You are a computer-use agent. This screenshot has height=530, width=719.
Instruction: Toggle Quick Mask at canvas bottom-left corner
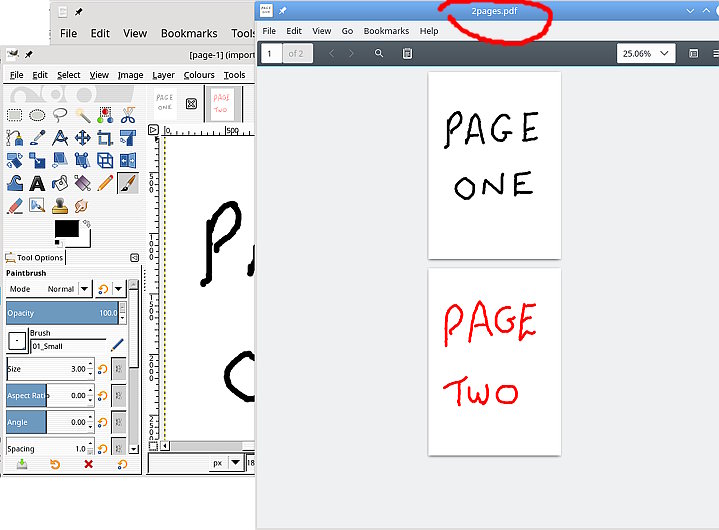(153, 446)
